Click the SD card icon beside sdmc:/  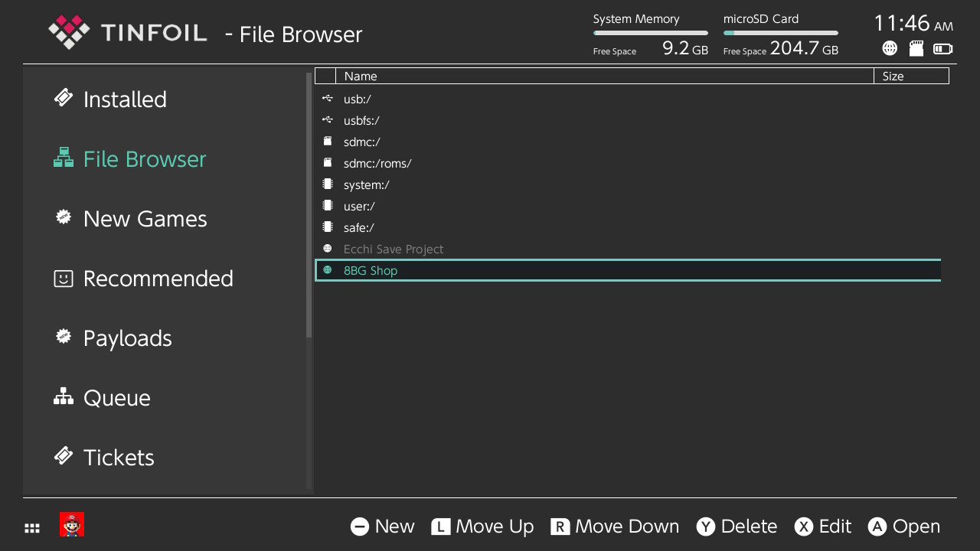coord(328,141)
